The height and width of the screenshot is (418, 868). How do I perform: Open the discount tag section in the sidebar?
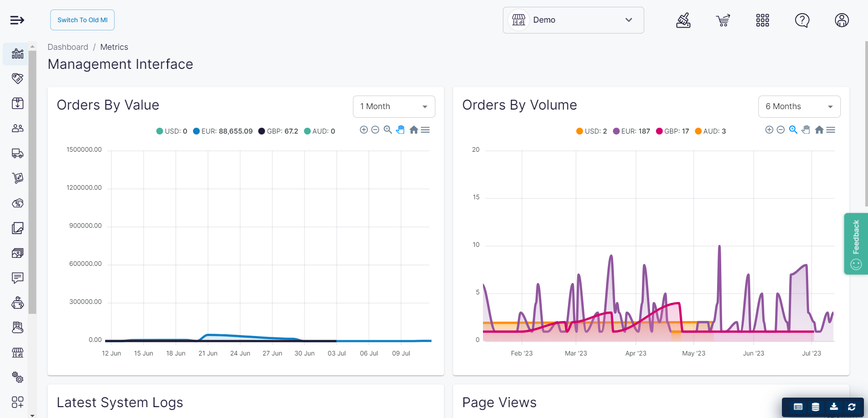[17, 78]
